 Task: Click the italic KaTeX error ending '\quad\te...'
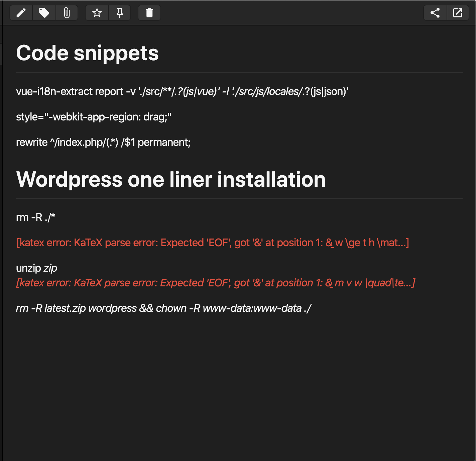[216, 283]
